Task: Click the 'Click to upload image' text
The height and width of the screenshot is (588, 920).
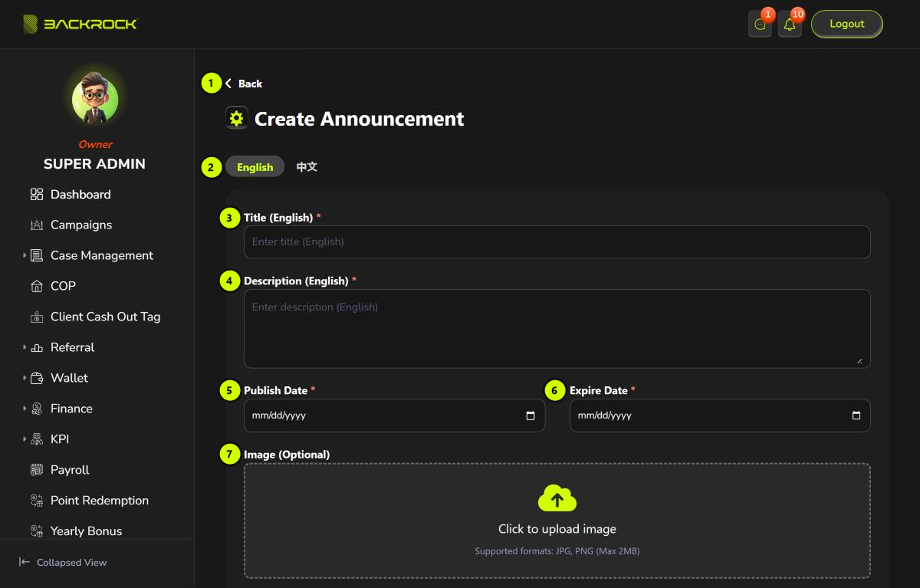Action: pyautogui.click(x=557, y=529)
